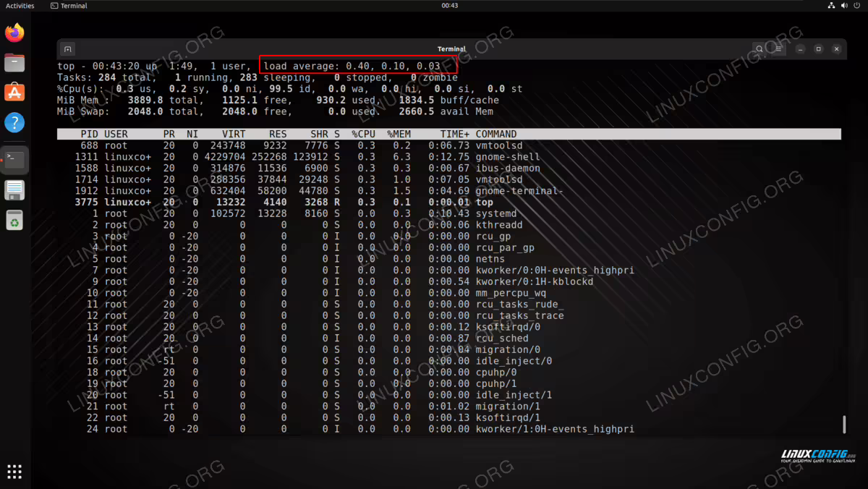The image size is (868, 489).
Task: Open the power menu icon in top bar
Action: 858,6
